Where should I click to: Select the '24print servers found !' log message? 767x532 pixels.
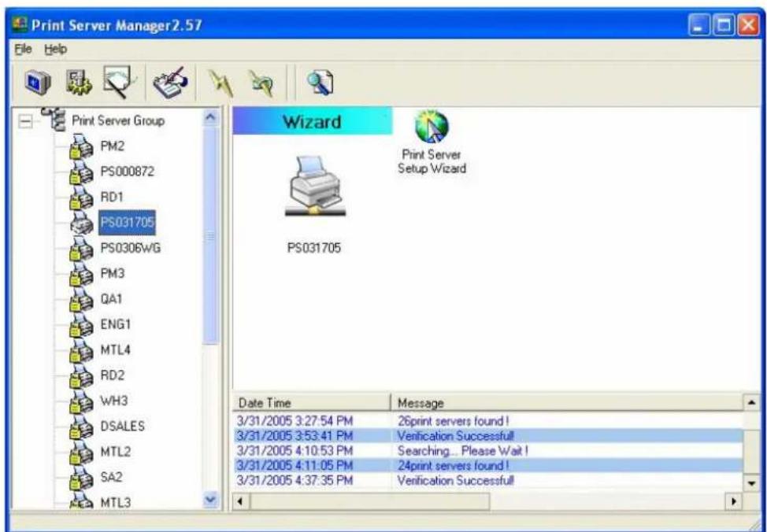tap(453, 465)
